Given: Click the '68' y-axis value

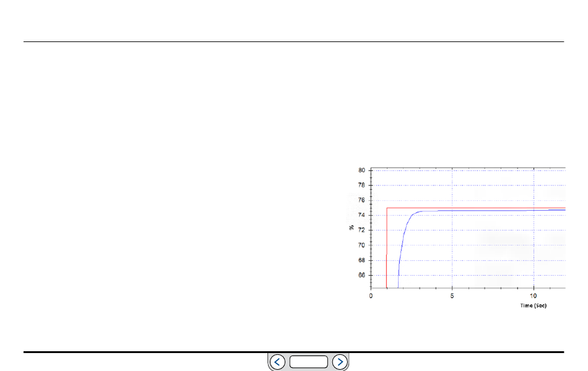Looking at the screenshot, I should [x=361, y=260].
